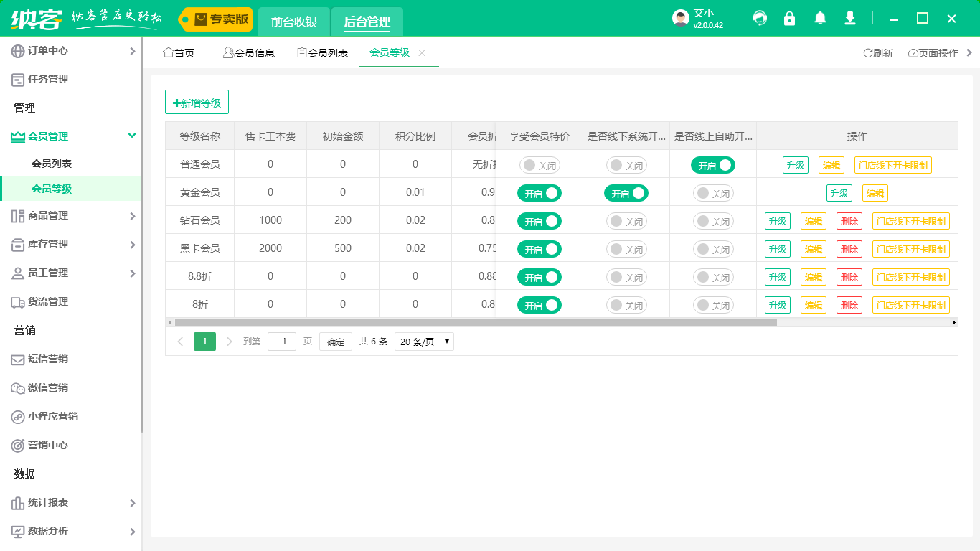Switch to the 会员列表 tab
Viewport: 980px width, 551px height.
tap(323, 53)
